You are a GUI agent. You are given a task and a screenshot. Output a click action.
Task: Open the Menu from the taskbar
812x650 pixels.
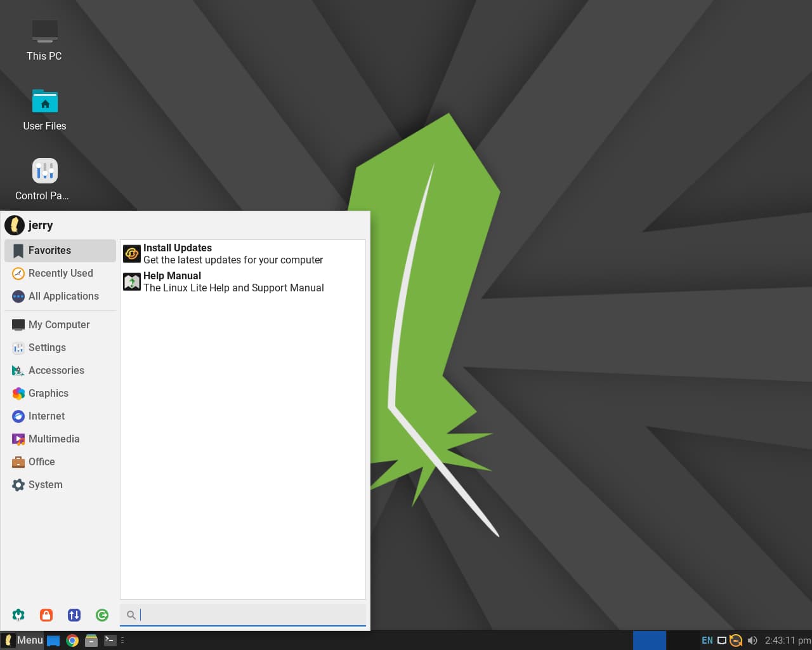tap(23, 640)
